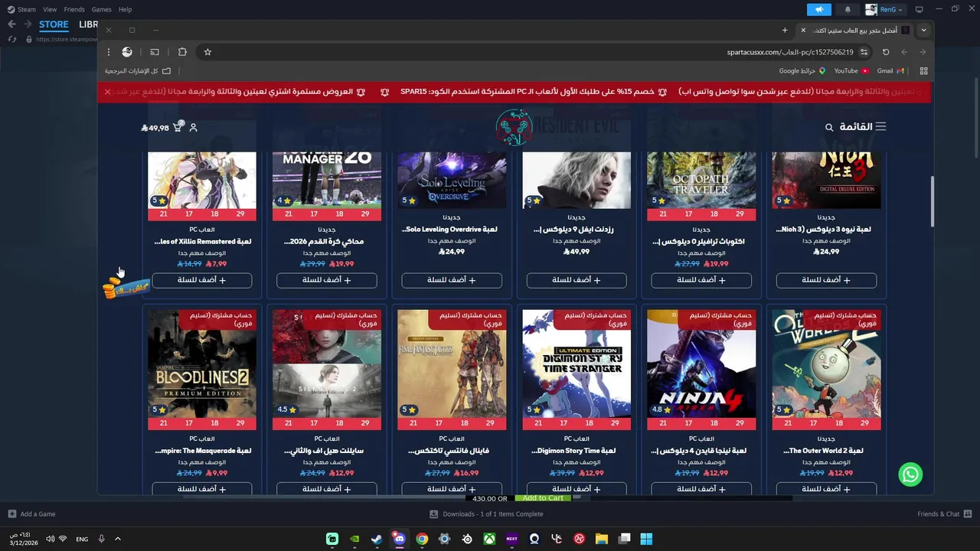Open Friends & Chat in Steam
The height and width of the screenshot is (551, 980).
[x=945, y=514]
